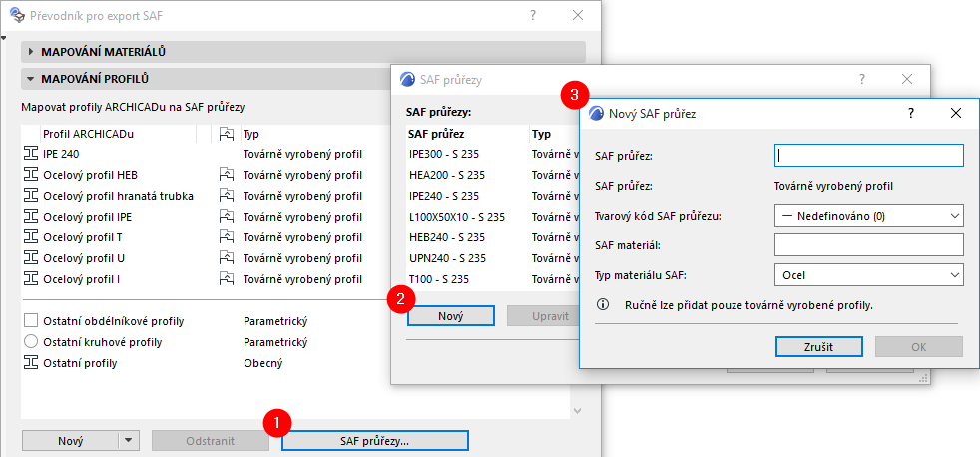The image size is (980, 457).
Task: Click the type mapping icon in Ocelový profil IPE row
Action: tap(227, 217)
